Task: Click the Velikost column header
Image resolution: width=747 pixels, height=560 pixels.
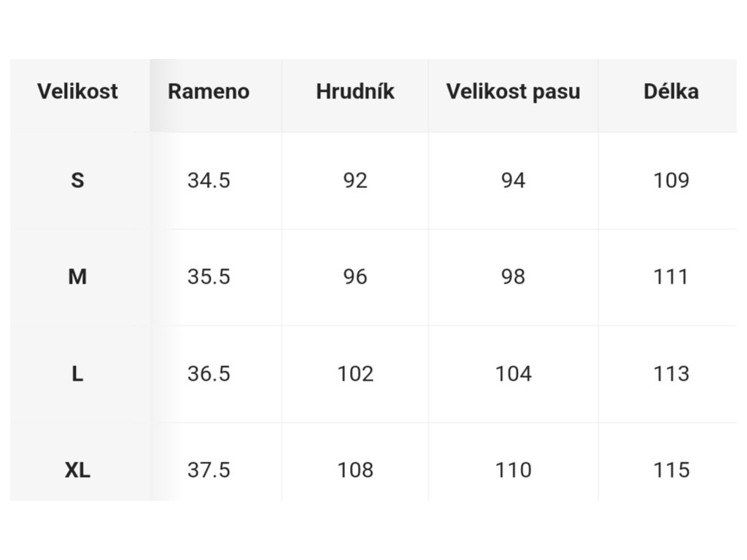Action: coord(77,91)
